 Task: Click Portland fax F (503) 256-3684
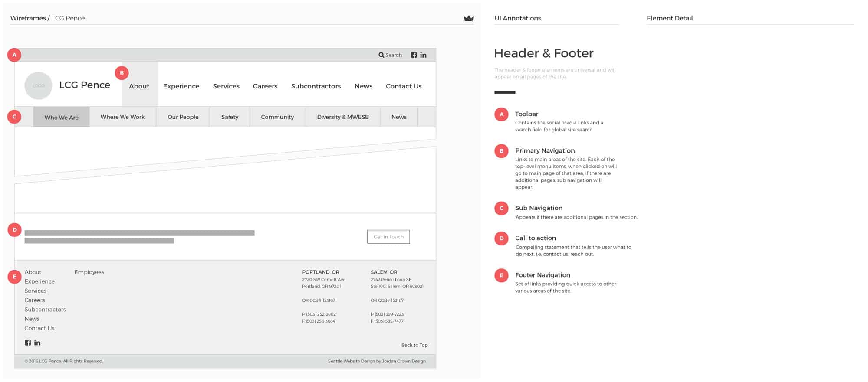click(319, 321)
